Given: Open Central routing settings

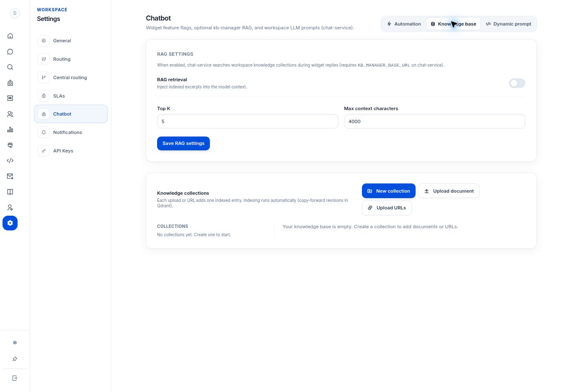Looking at the screenshot, I should (71, 77).
